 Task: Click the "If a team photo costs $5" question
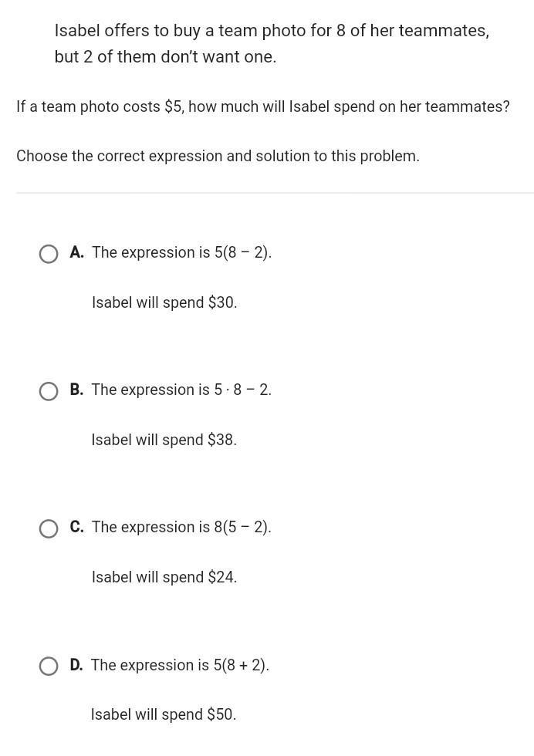(x=263, y=106)
